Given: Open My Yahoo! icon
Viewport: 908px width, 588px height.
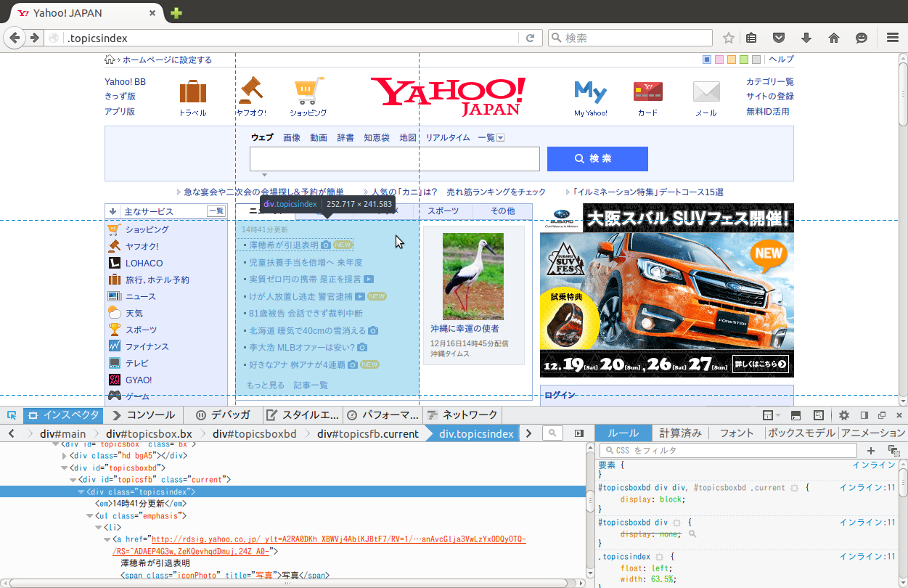Looking at the screenshot, I should tap(591, 92).
